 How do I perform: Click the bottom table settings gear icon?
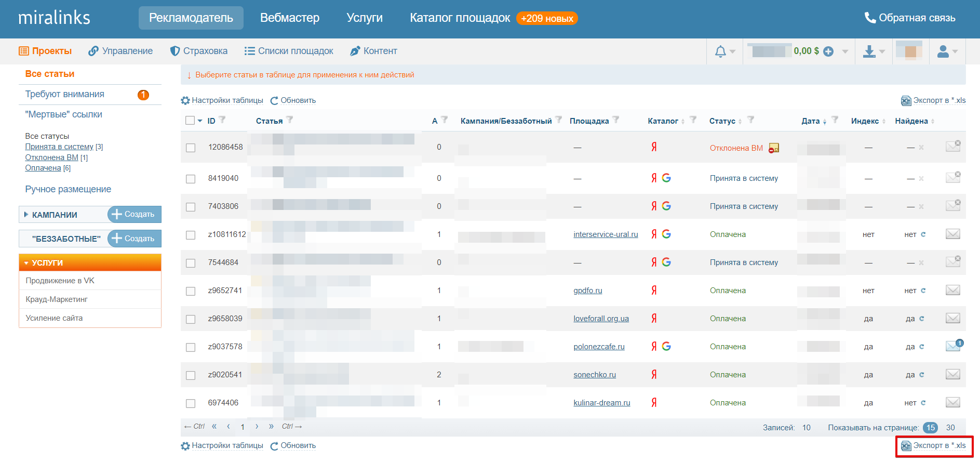185,446
